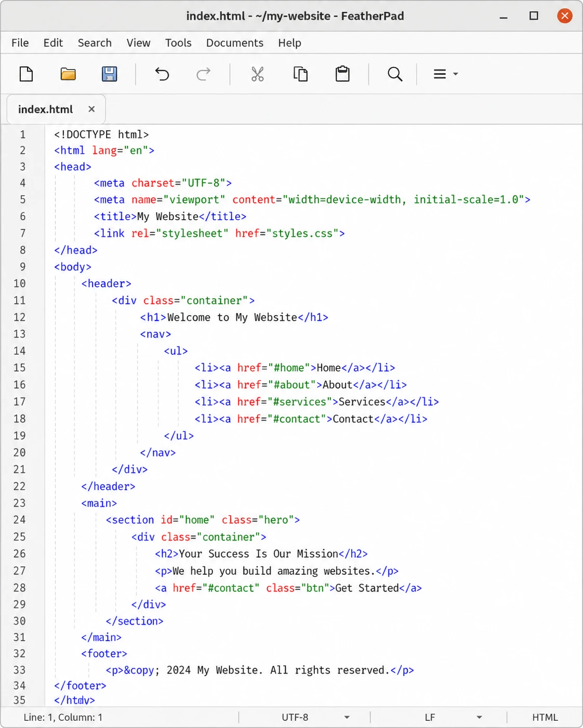
Task: Open the Search menu
Action: tap(95, 43)
